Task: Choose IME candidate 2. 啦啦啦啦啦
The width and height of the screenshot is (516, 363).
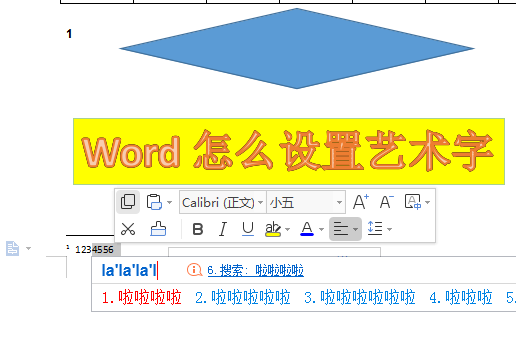Action: pyautogui.click(x=243, y=297)
